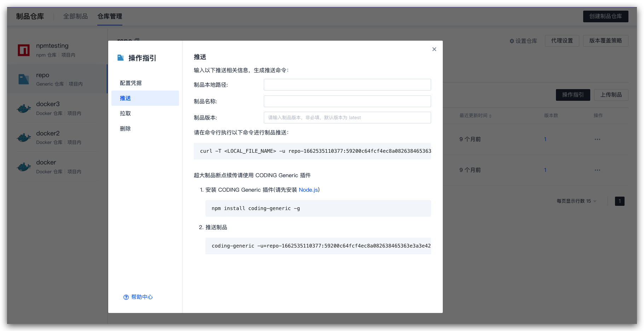This screenshot has height=331, width=644.
Task: Select the npmtesting repository
Action: [57, 50]
